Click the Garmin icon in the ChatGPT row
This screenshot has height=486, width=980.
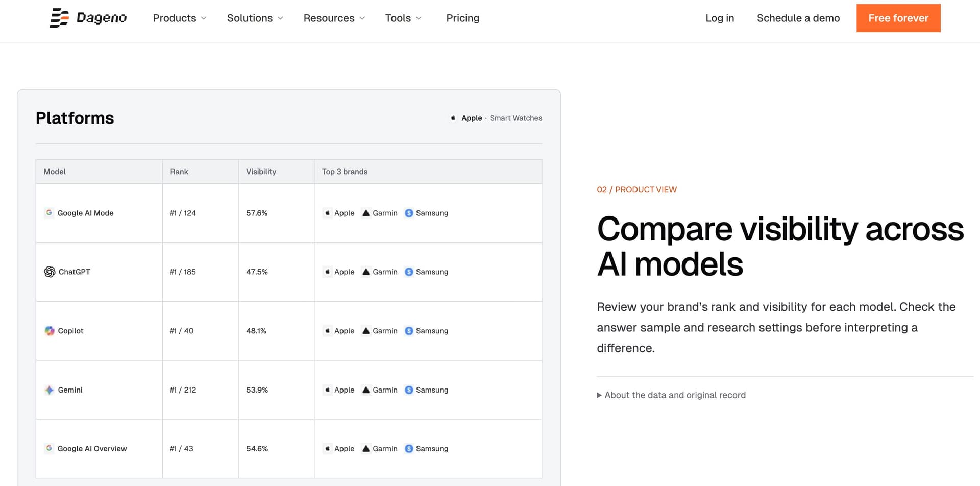click(366, 272)
